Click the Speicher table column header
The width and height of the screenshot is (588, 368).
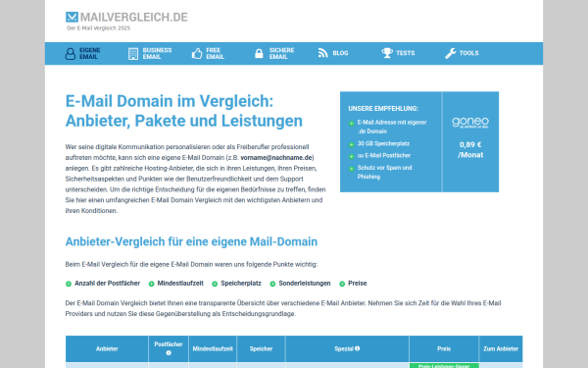point(261,348)
